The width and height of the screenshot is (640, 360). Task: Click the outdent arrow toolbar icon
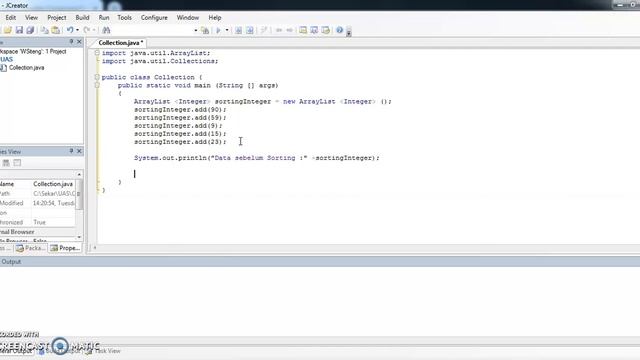[279, 30]
